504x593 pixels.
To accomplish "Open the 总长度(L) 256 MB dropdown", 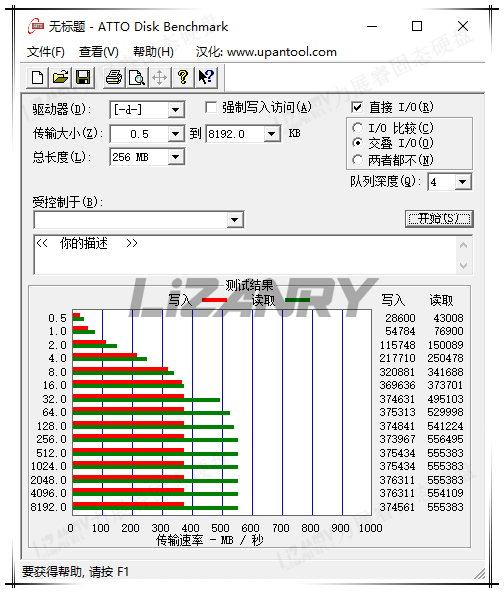I will [x=175, y=157].
